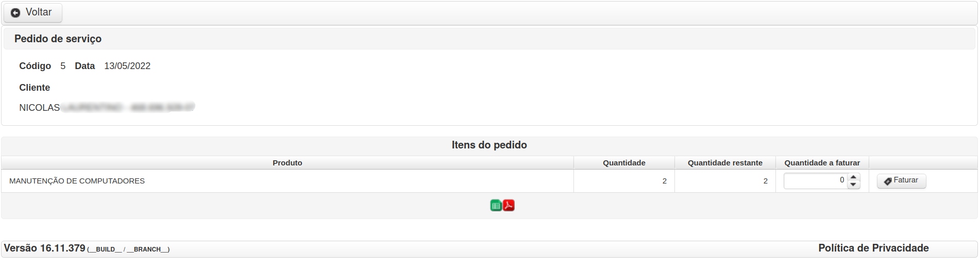The height and width of the screenshot is (267, 980).
Task: Click the Quantidade restante column header
Action: 725,163
